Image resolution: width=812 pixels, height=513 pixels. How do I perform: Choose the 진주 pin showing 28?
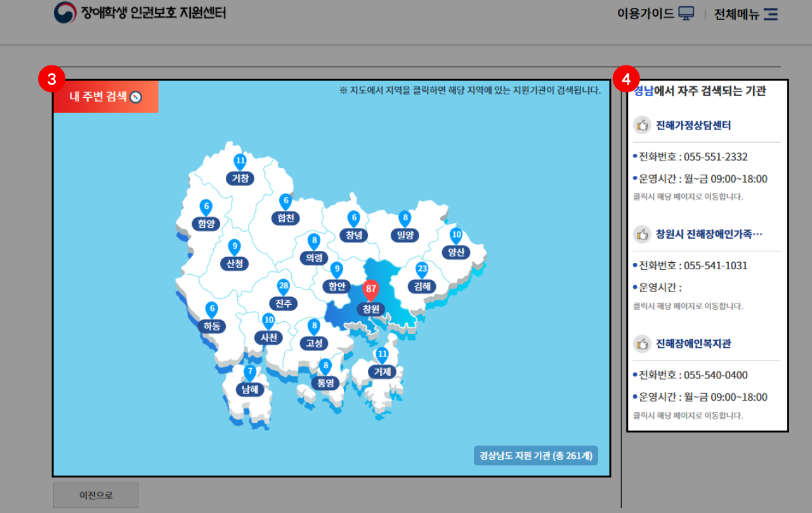click(284, 296)
